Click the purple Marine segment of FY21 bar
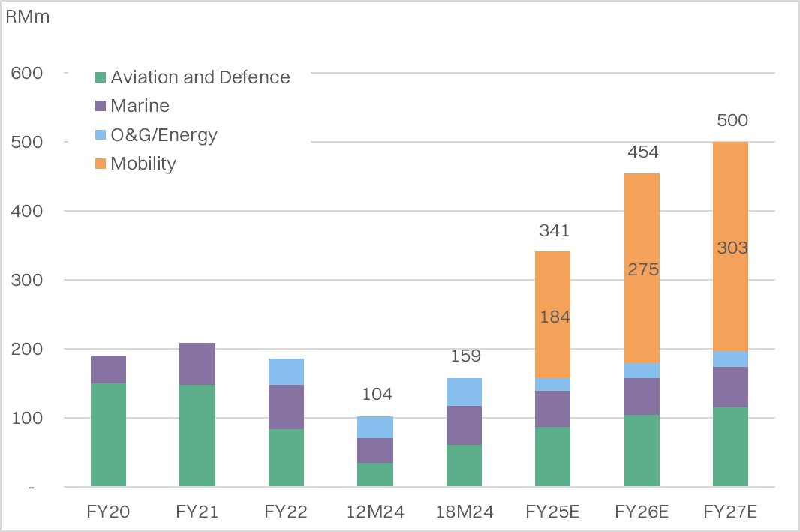Screen dimensions: 800x532 [x=197, y=364]
